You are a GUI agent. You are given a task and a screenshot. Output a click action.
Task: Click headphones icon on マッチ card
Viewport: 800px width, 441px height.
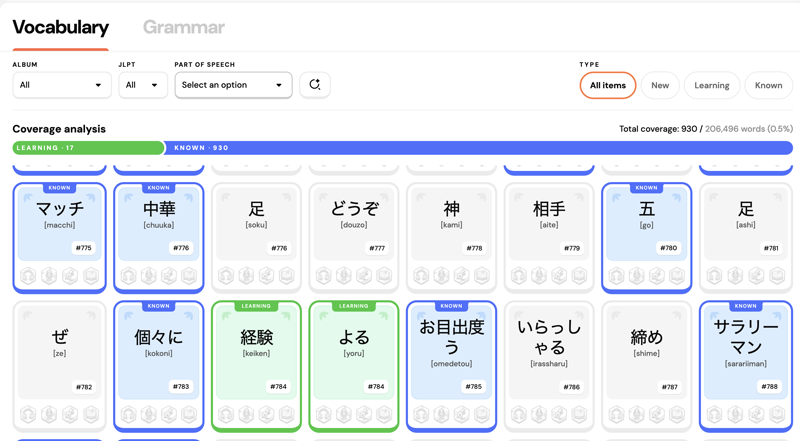(29, 276)
